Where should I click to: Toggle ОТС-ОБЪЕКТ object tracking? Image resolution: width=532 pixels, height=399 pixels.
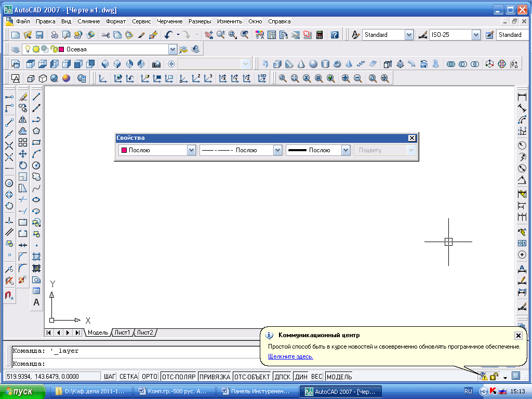click(x=252, y=376)
